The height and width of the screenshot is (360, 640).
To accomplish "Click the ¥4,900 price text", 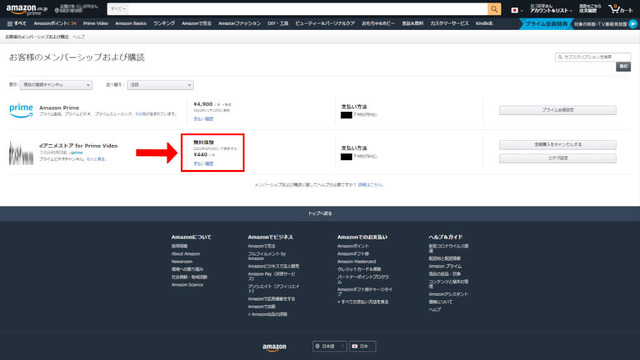I will 203,104.
